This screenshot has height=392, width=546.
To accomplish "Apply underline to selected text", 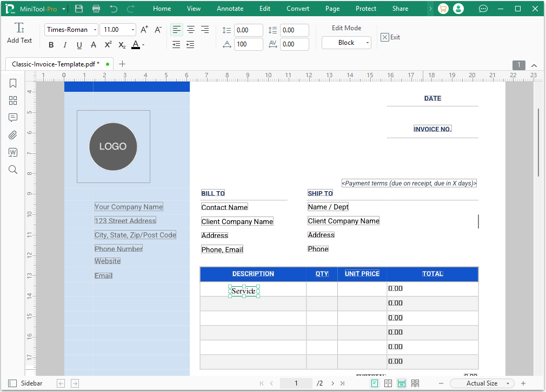I will [79, 45].
